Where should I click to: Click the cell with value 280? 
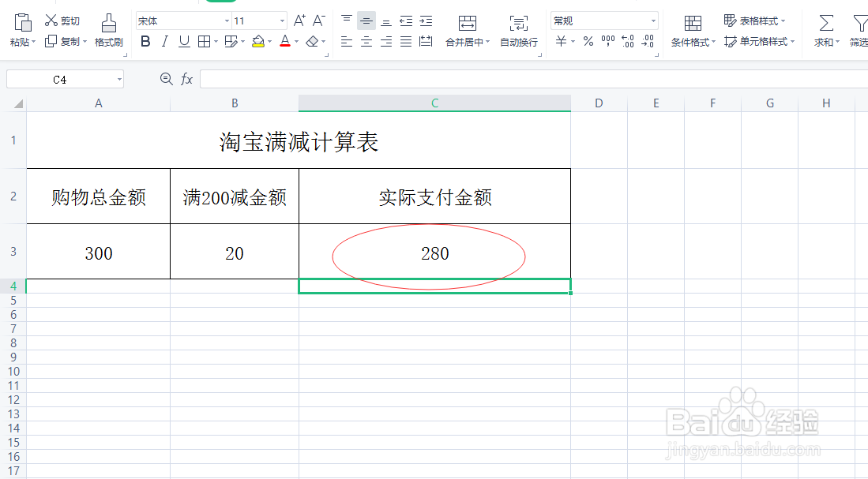[435, 252]
